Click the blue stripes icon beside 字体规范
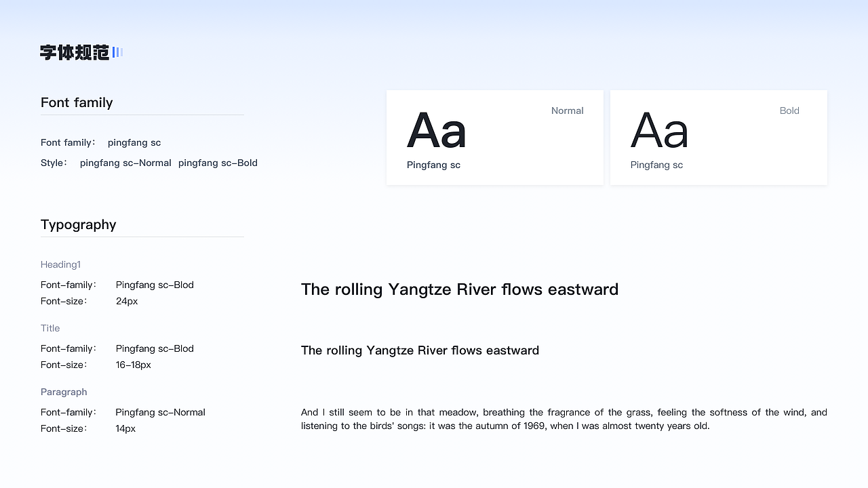Viewport: 868px width, 488px height. click(x=117, y=52)
